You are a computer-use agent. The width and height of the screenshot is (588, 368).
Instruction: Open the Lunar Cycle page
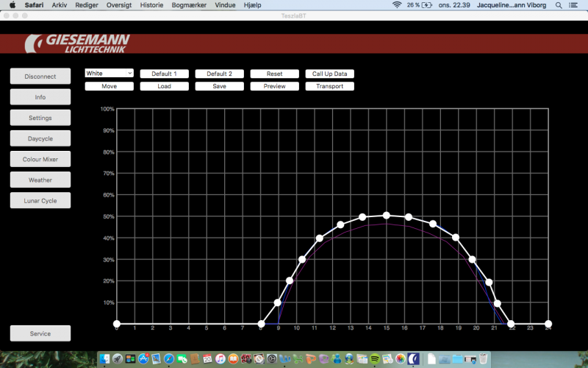click(40, 200)
